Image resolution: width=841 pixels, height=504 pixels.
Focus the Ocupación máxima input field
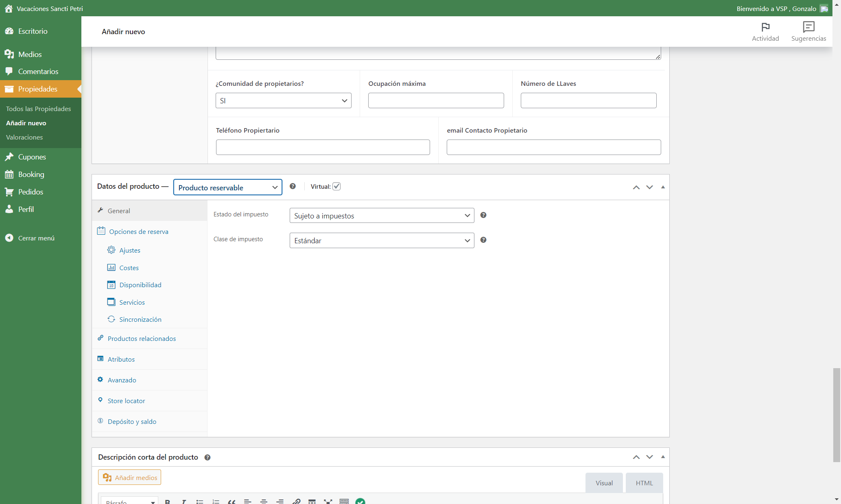pos(436,100)
